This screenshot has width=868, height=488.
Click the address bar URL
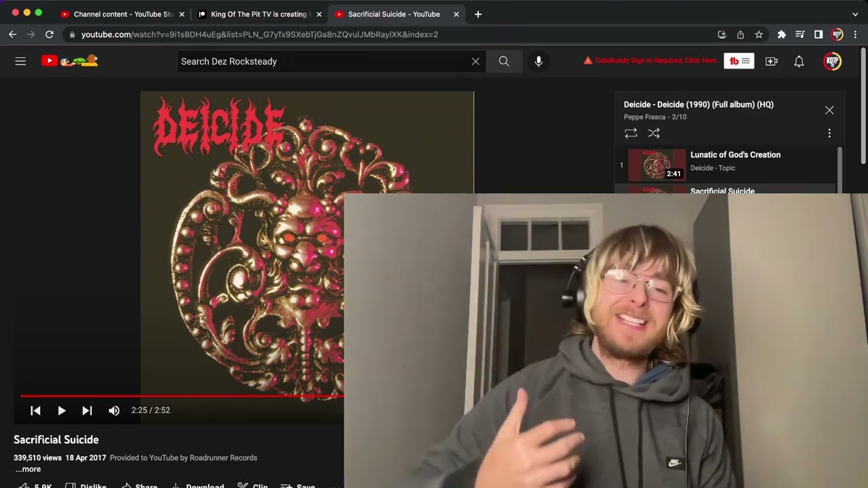pos(260,35)
